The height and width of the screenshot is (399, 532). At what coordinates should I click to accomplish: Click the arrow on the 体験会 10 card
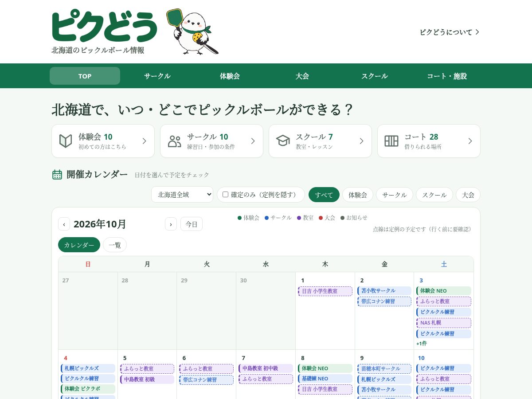click(144, 141)
